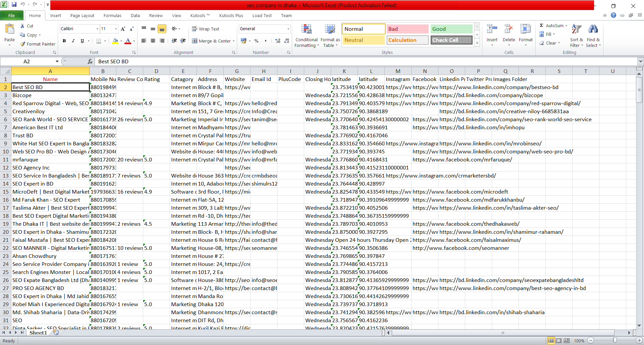Click the Save disk icon
The height and width of the screenshot is (345, 644).
coord(14,5)
